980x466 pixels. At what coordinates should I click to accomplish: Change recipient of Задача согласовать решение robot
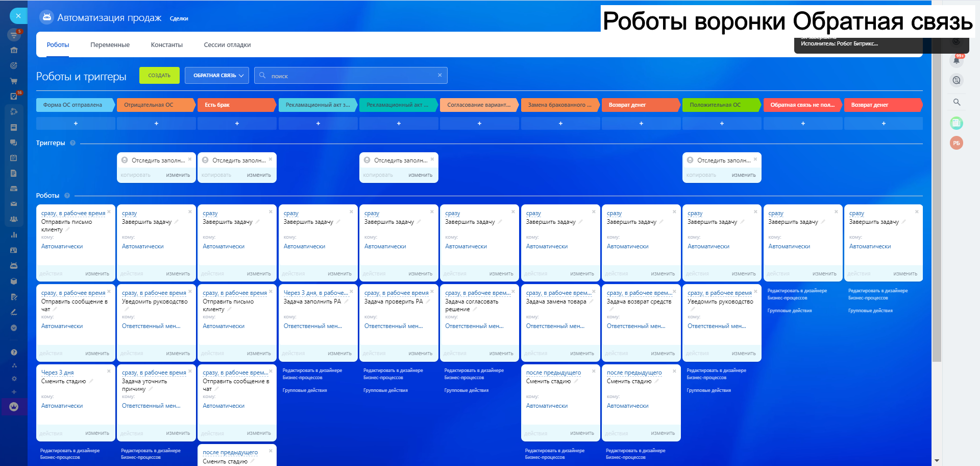point(474,326)
